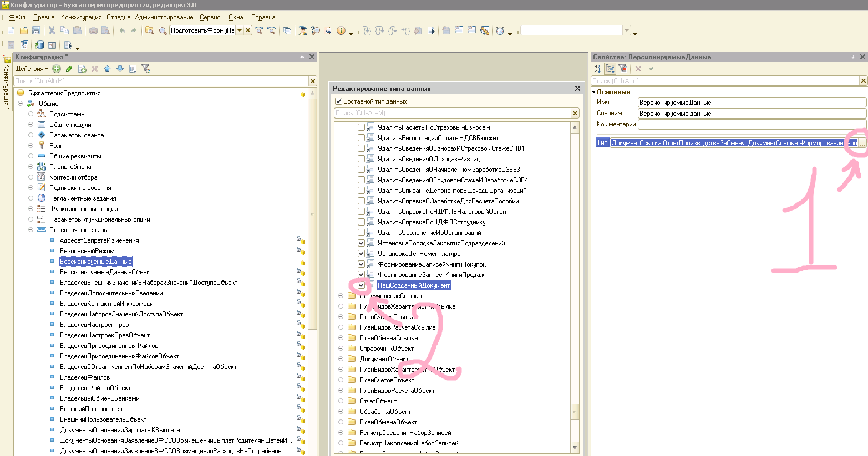The image size is (868, 456).
Task: Expand the ПланОбменаСсылка folder
Action: 341,338
